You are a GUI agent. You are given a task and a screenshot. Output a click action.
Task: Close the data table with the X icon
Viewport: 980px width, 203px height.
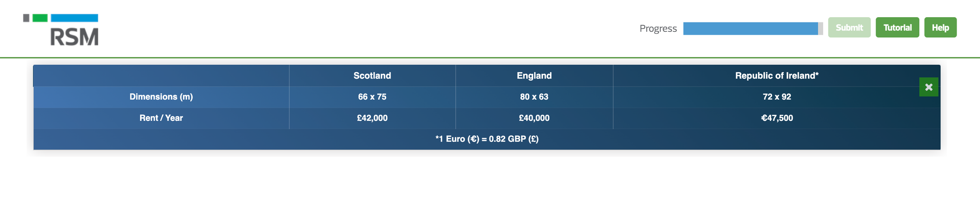tap(929, 87)
